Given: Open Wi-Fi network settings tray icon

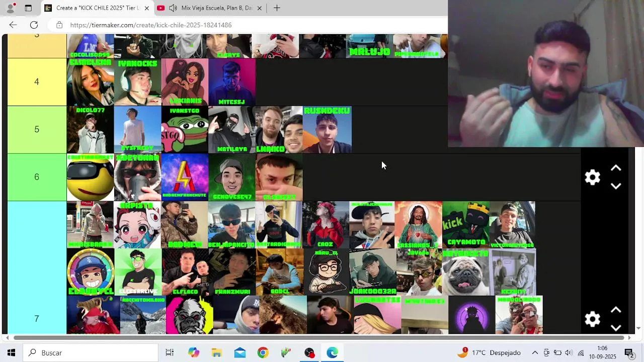Looking at the screenshot, I should [581, 353].
